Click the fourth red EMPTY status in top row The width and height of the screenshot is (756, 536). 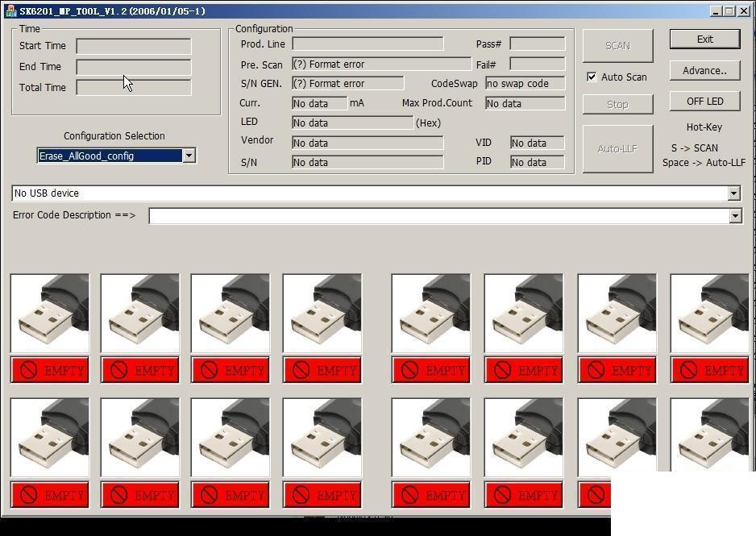(322, 370)
